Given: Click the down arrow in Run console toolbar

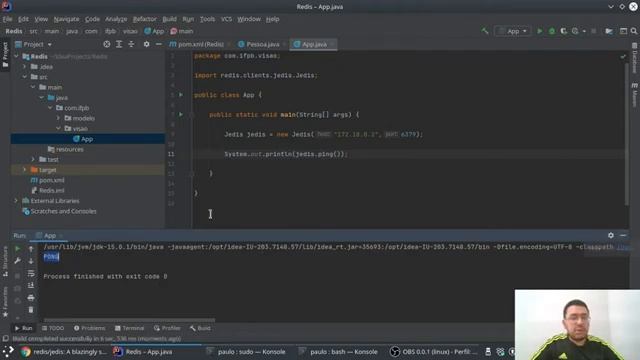Looking at the screenshot, I should click(x=31, y=261).
